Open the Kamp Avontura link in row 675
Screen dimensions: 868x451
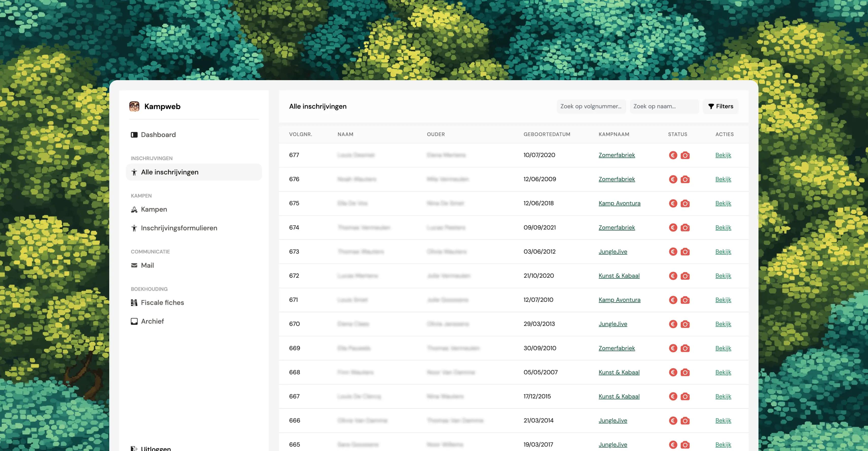click(x=619, y=203)
